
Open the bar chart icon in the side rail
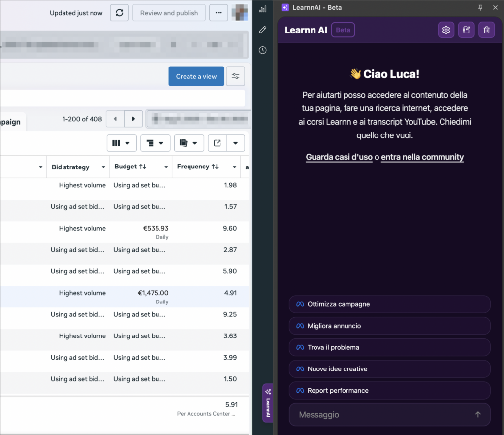pos(263,9)
